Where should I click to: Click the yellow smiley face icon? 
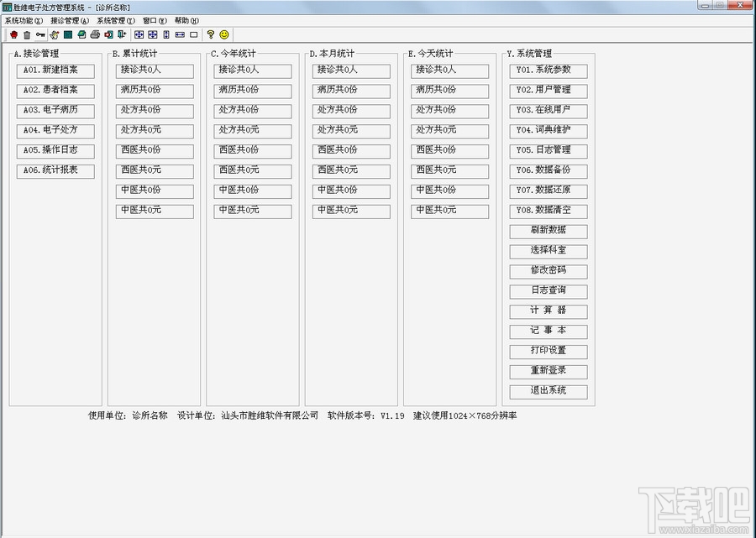224,34
